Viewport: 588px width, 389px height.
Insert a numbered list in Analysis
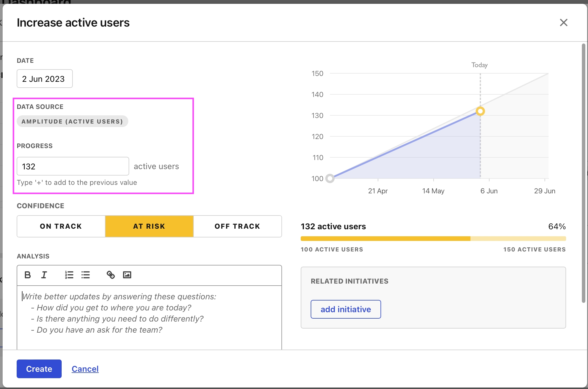click(69, 275)
